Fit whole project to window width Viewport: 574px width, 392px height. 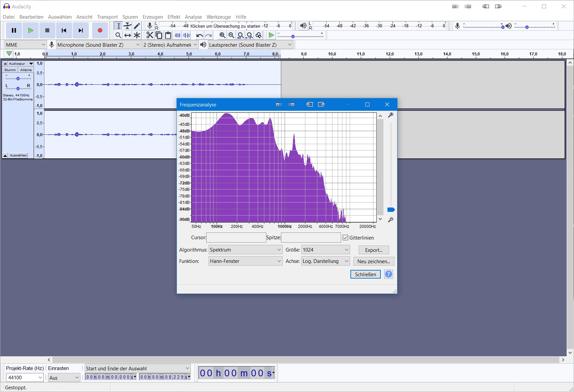point(249,35)
